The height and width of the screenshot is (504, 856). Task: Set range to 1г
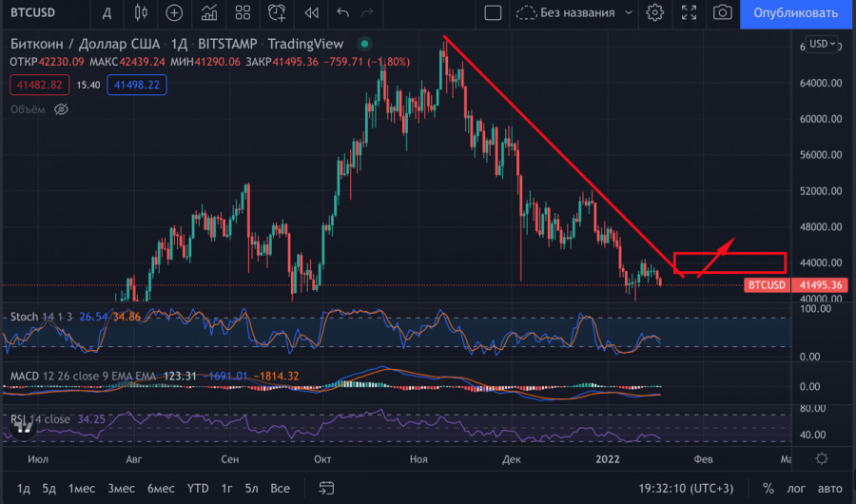click(226, 488)
